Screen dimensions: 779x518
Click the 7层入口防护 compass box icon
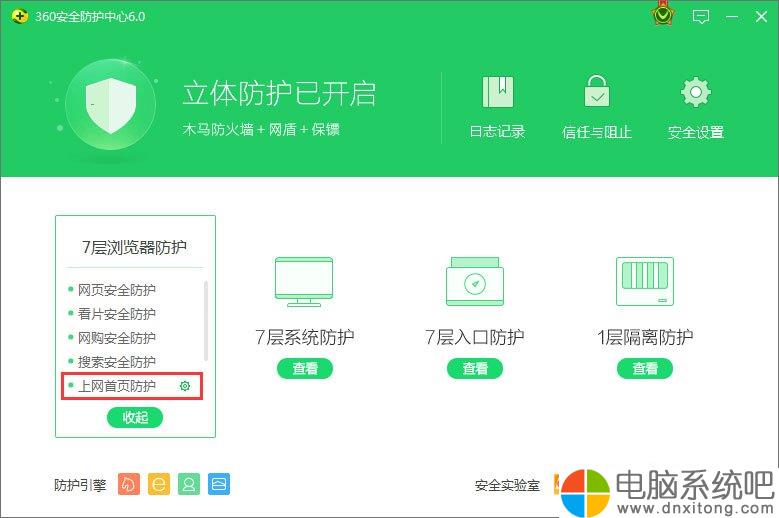pyautogui.click(x=474, y=282)
